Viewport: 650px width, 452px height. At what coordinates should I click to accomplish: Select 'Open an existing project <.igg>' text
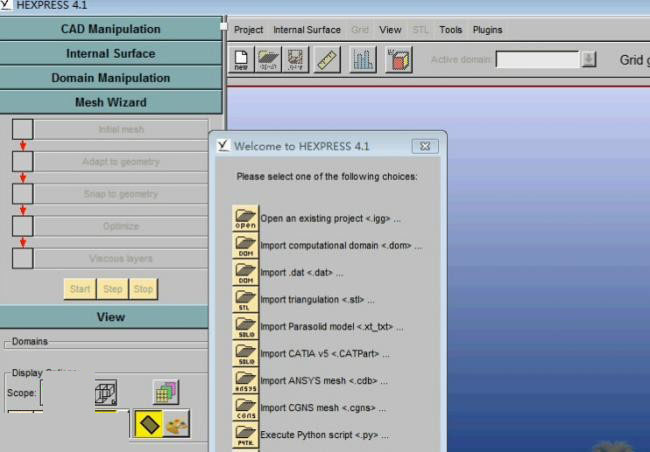(x=330, y=219)
